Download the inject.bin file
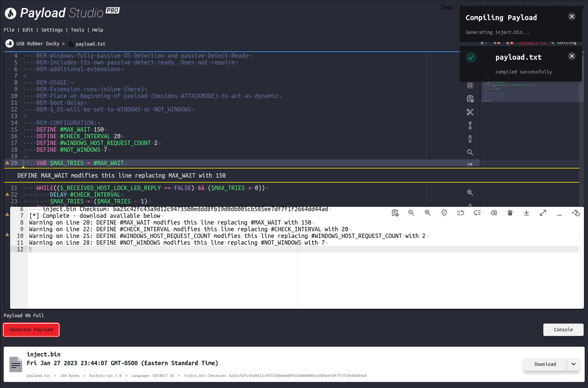The width and height of the screenshot is (588, 388). click(x=545, y=364)
